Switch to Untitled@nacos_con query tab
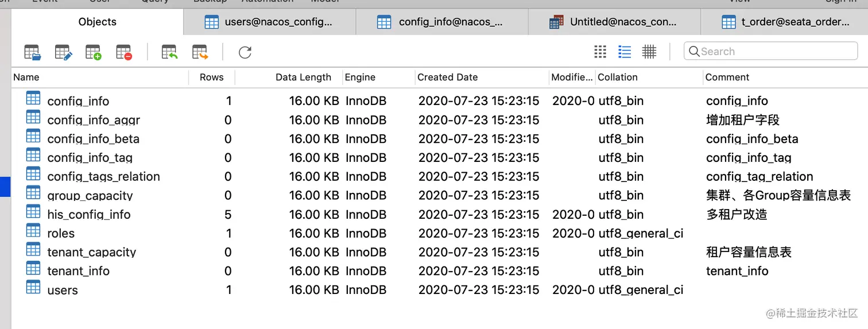The width and height of the screenshot is (868, 329). click(614, 22)
